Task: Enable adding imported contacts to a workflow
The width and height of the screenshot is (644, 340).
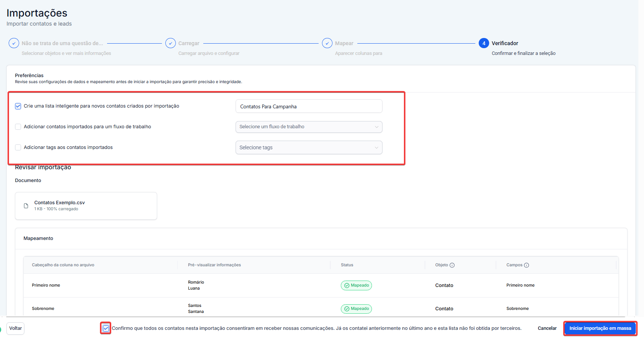Action: 18,127
